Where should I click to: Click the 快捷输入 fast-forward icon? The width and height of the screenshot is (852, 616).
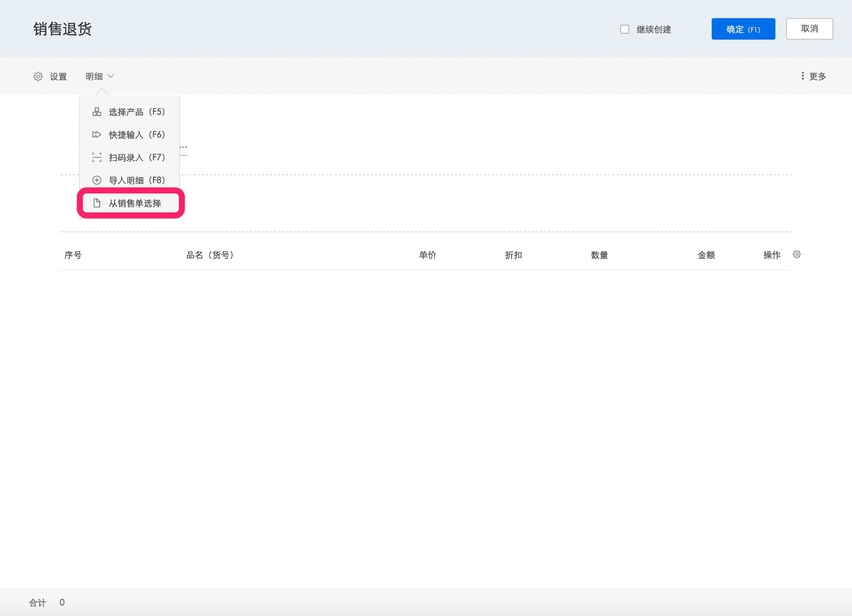(x=97, y=135)
